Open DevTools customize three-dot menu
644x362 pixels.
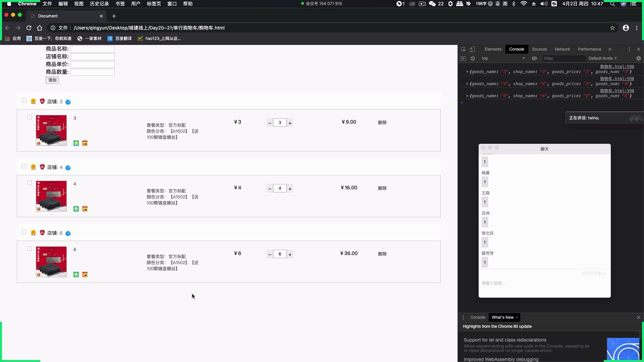pos(629,49)
